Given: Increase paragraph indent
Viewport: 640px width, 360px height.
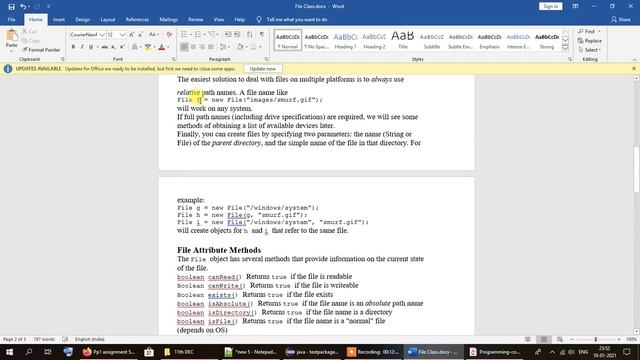Looking at the screenshot, I should [237, 35].
